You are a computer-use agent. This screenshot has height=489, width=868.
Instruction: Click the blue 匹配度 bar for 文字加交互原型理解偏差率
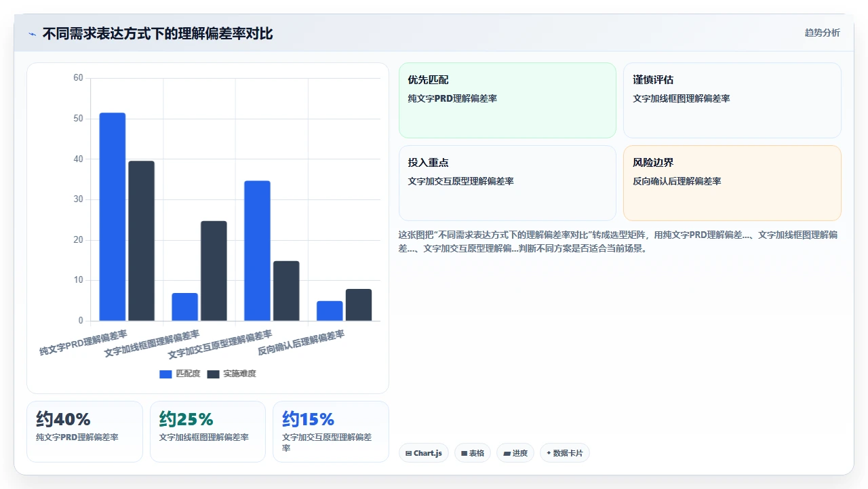258,251
